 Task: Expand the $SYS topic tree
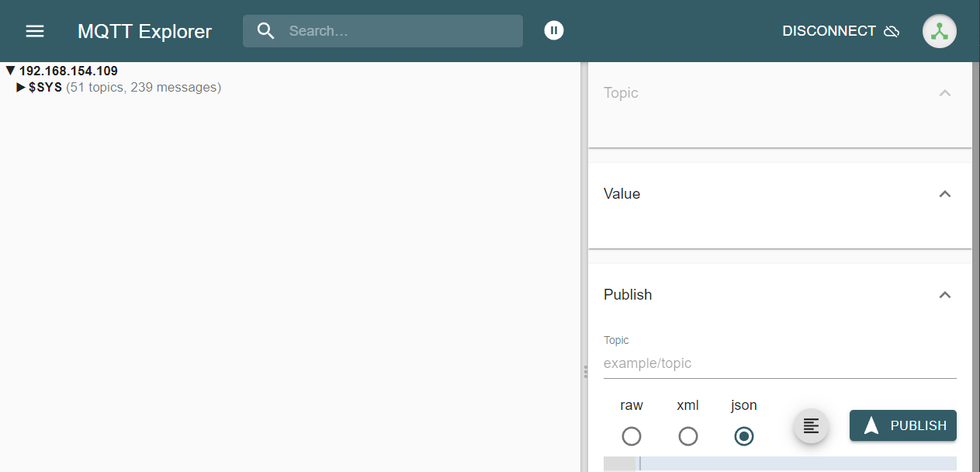coord(21,87)
